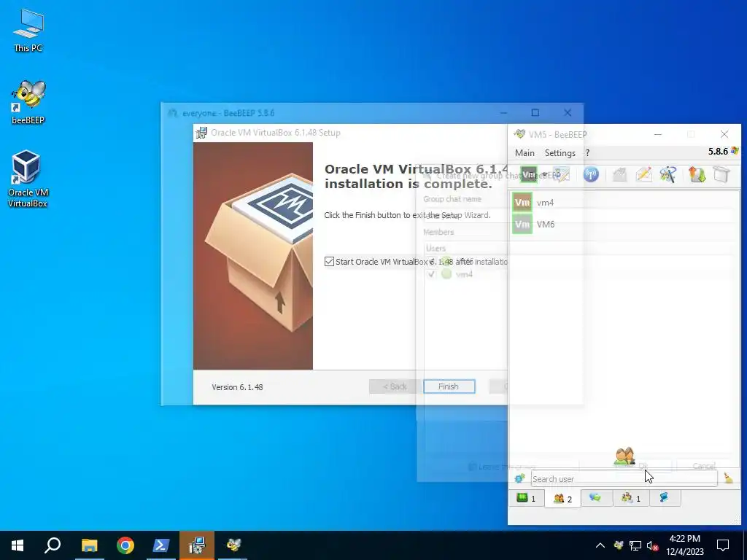Image resolution: width=747 pixels, height=560 pixels.
Task: Click the search options gear icon
Action: coord(519,478)
